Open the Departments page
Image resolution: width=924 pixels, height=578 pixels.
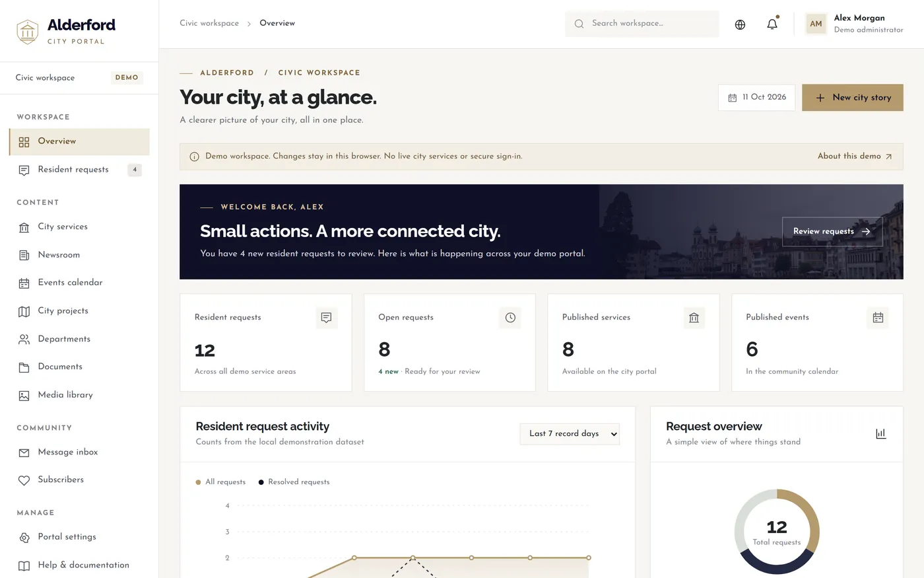pos(79,339)
